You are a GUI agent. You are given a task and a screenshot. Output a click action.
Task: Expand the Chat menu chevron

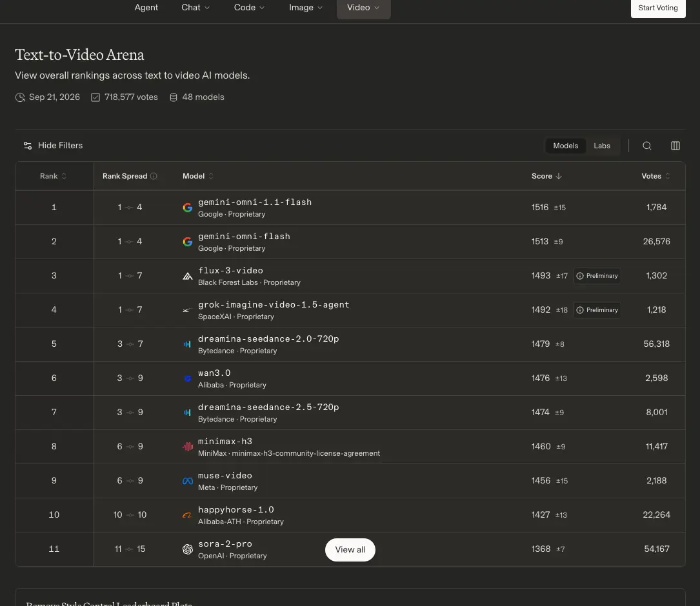[206, 8]
